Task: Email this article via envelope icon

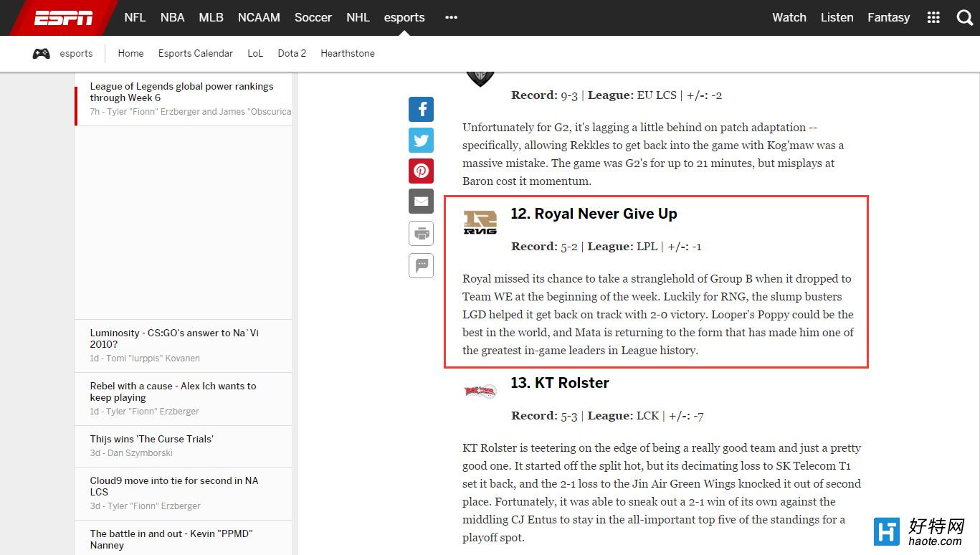Action: click(422, 201)
